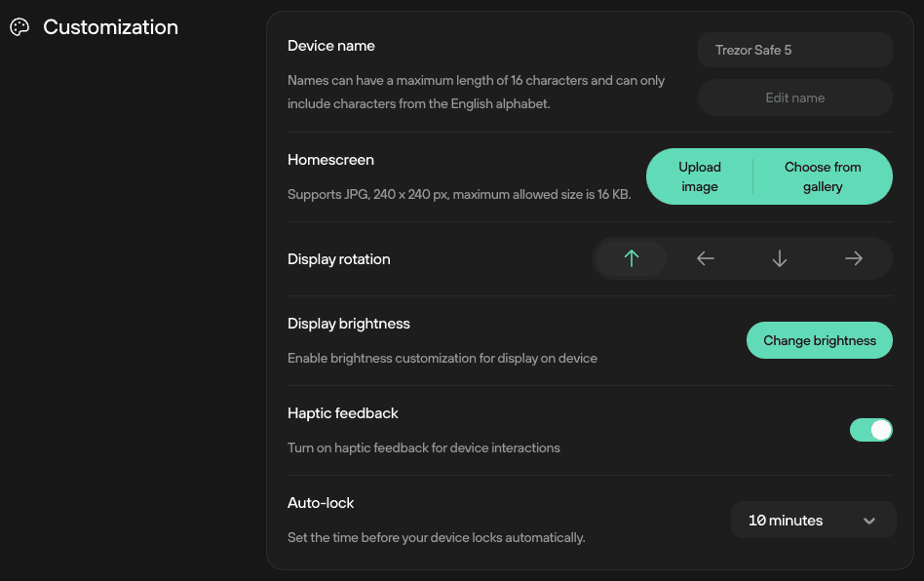Click the Display rotation label
Screen dimensions: 924x581
tap(339, 259)
